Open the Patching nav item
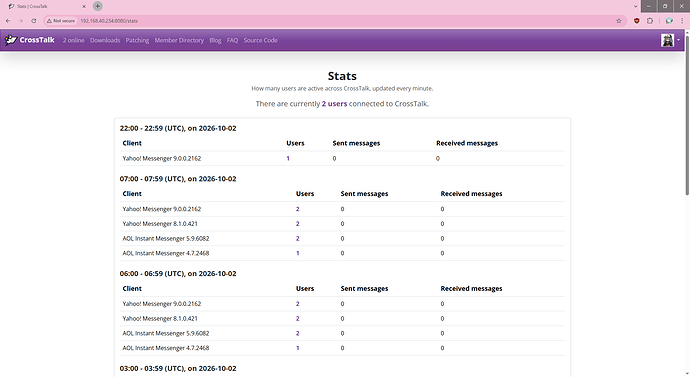The height and width of the screenshot is (377, 690). click(137, 40)
